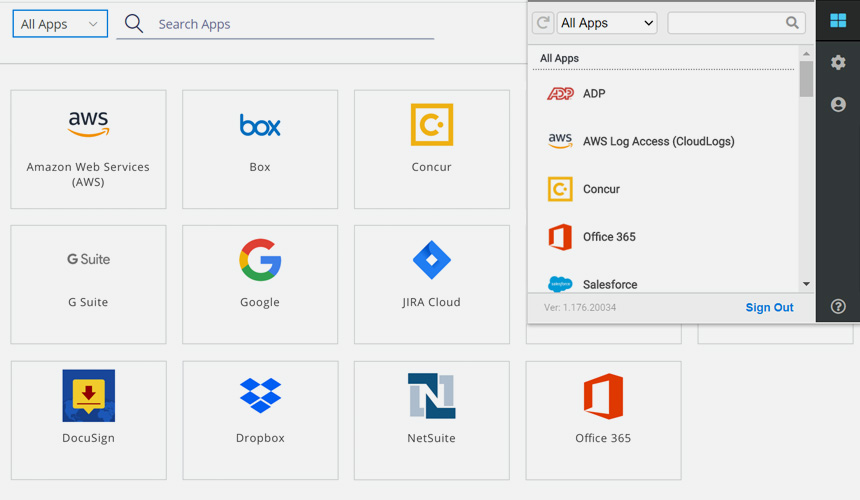Select the ADP label in the popup list
Viewport: 860px width, 500px height.
pyautogui.click(x=594, y=94)
